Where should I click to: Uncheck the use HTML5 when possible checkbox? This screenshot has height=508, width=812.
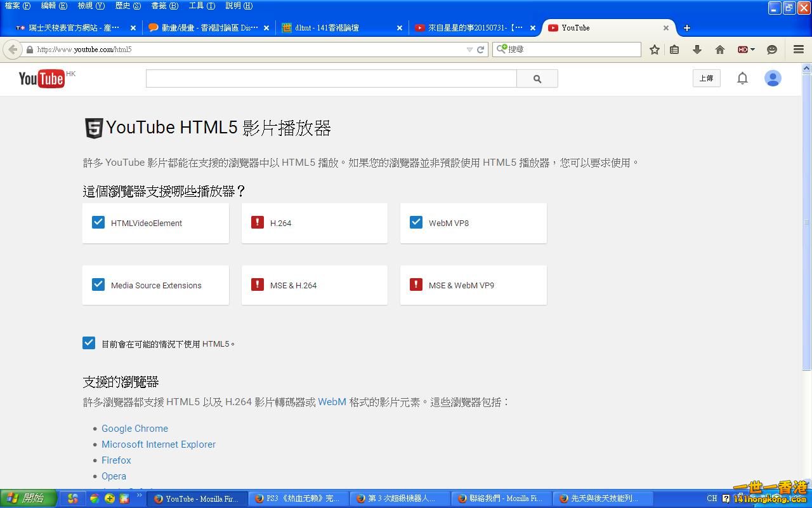coord(89,343)
